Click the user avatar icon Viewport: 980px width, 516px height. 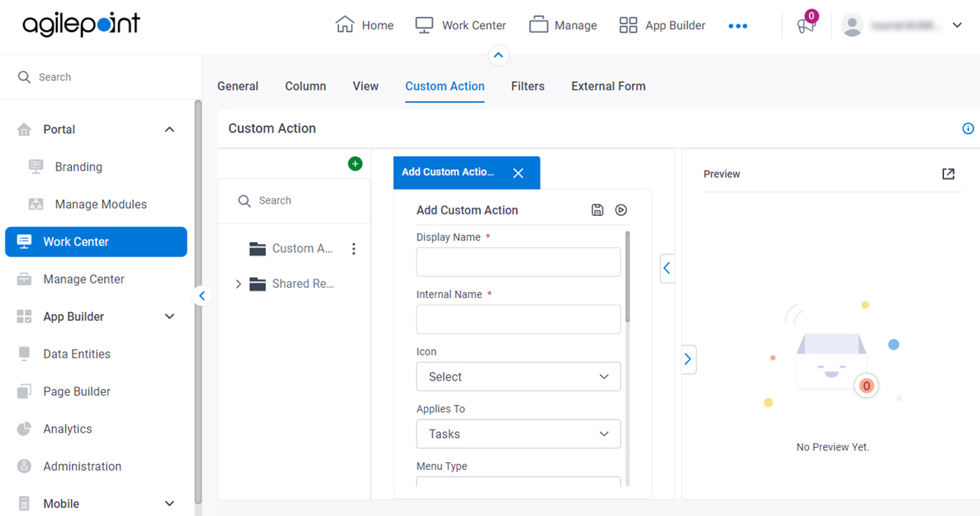(852, 25)
